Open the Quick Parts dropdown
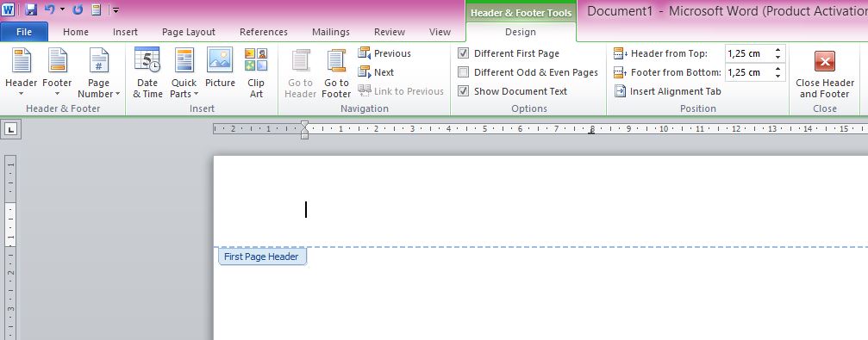Screen dimensions: 868x340 tap(184, 72)
